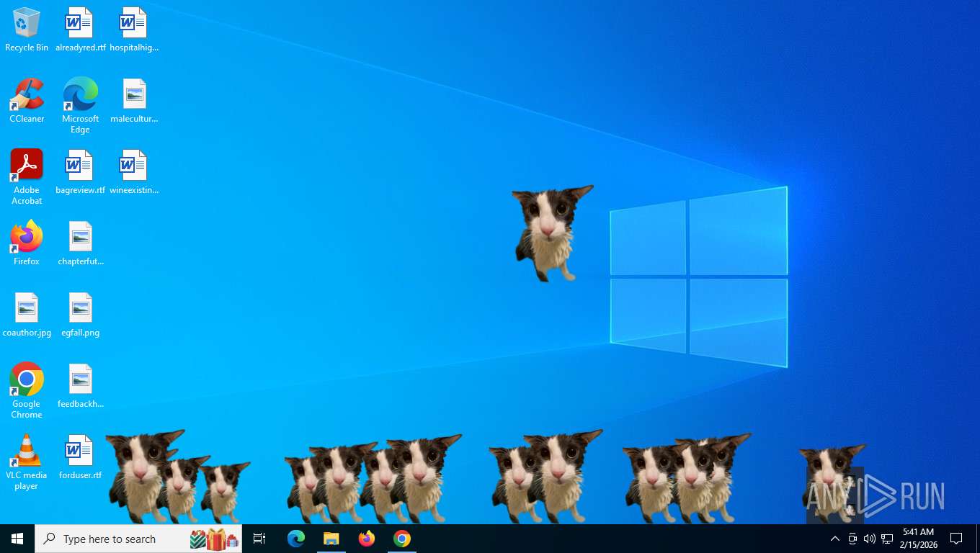Launch the VLC media player shortcut

(27, 462)
